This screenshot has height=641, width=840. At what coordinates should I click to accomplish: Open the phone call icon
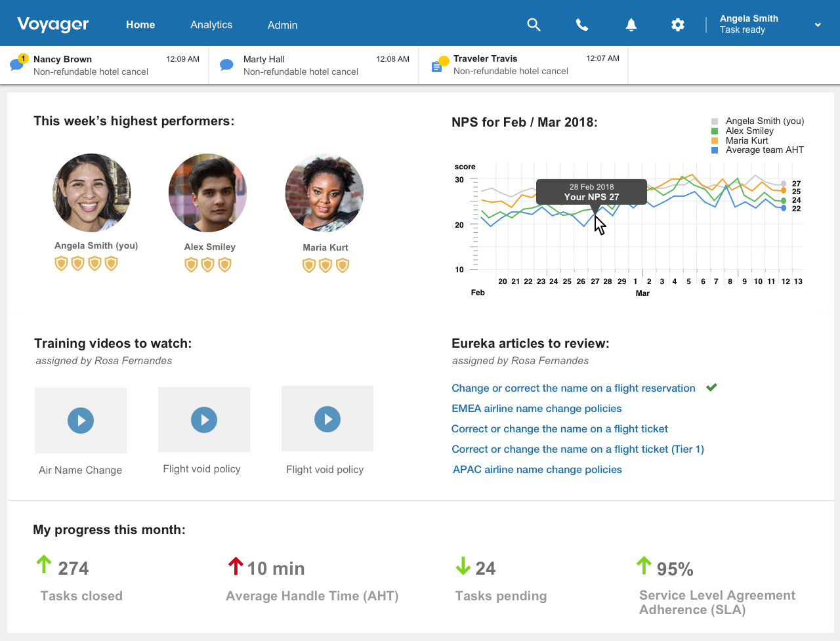[581, 25]
